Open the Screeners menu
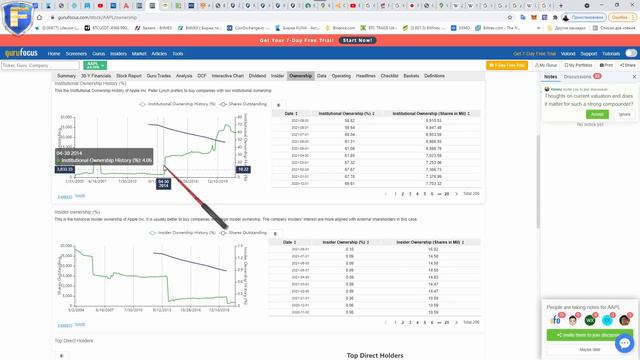640x360 pixels. click(76, 53)
